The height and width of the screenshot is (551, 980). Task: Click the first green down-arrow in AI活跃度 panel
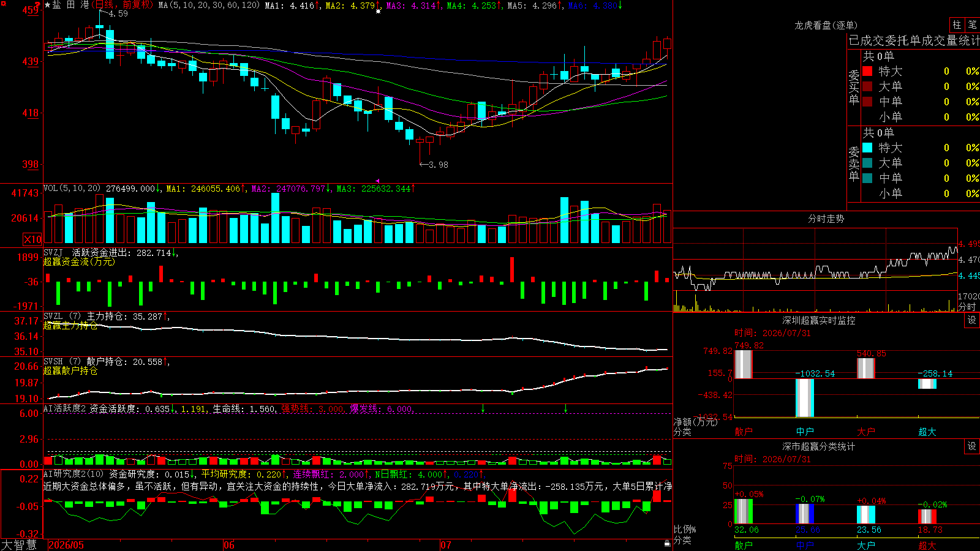483,408
